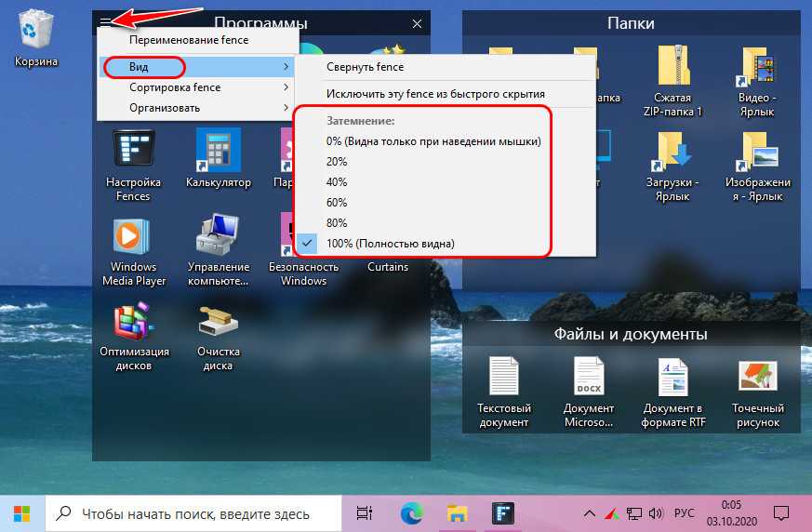Open the Fences app taskbar icon
Image resolution: width=812 pixels, height=532 pixels.
click(503, 513)
